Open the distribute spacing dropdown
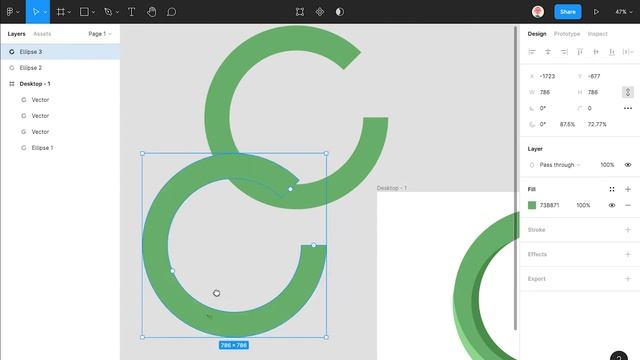Screen dimensions: 640x360 tap(628, 52)
